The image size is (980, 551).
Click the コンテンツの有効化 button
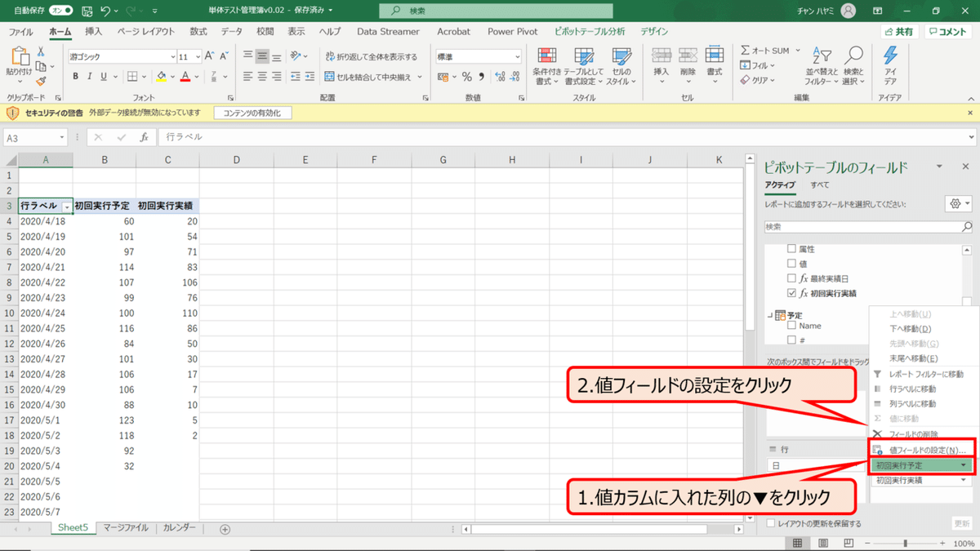(x=252, y=113)
